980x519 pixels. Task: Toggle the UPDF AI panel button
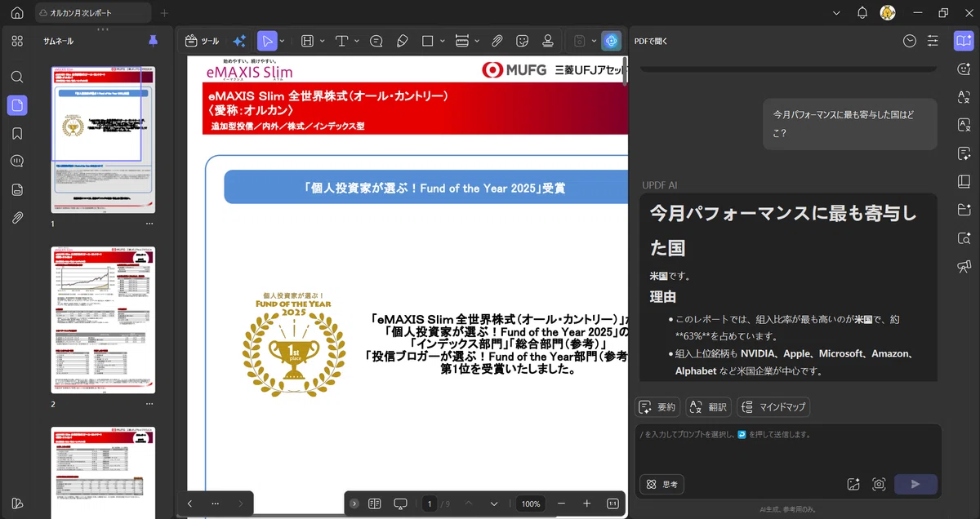(x=611, y=41)
